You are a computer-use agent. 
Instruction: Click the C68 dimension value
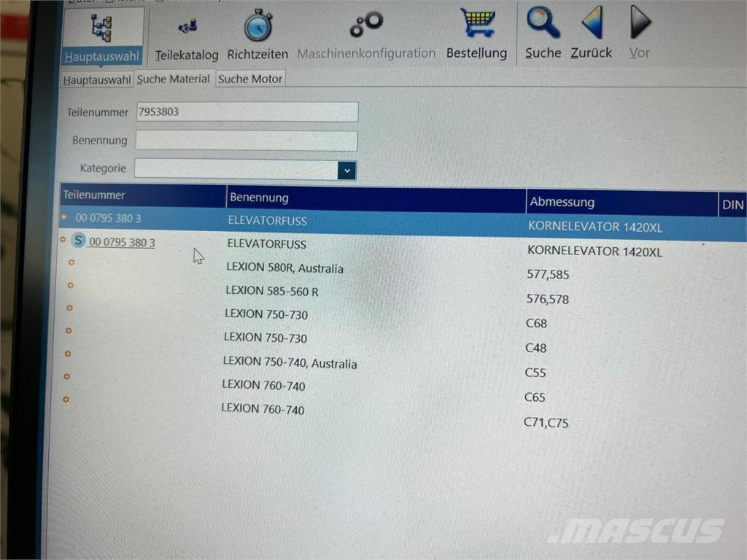coord(536,323)
